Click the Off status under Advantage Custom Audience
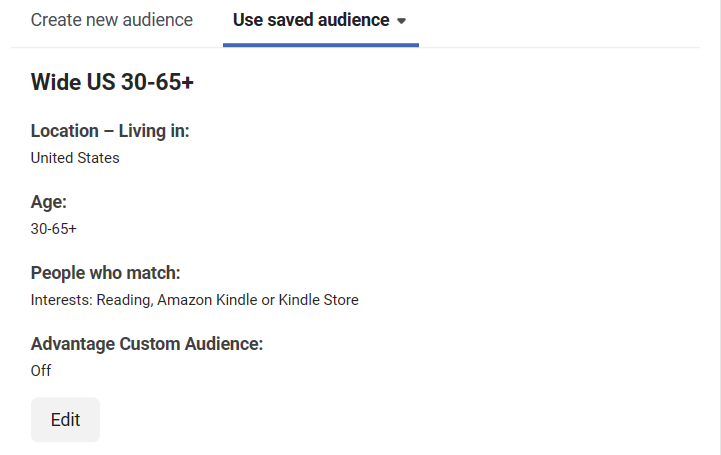Viewport: 721px width, 455px height. point(41,371)
